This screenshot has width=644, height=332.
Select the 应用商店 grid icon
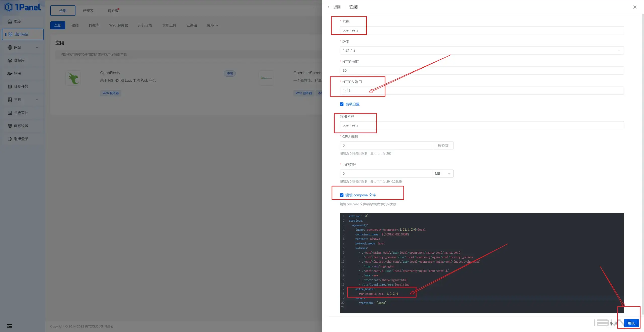coord(10,34)
